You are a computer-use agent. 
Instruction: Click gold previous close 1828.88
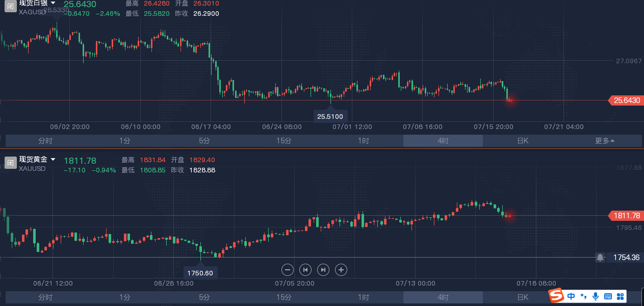pyautogui.click(x=202, y=170)
